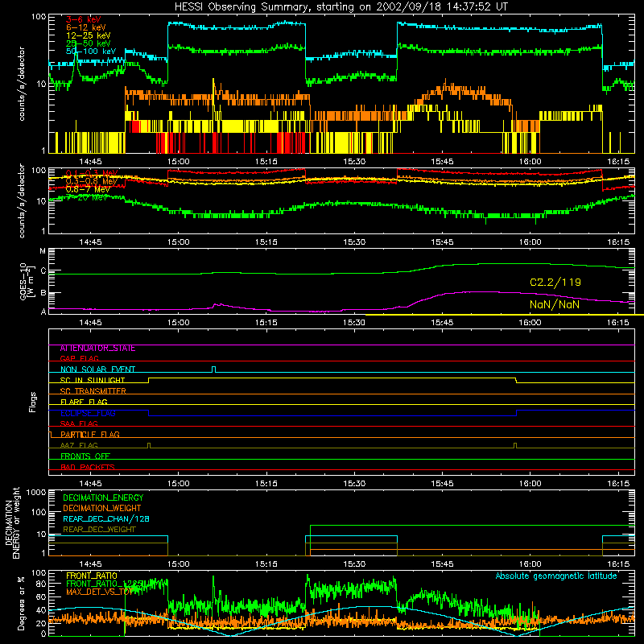Viewport: 644px width, 644px height.
Task: Click the C2.2/119 flare annotation
Action: click(x=555, y=283)
